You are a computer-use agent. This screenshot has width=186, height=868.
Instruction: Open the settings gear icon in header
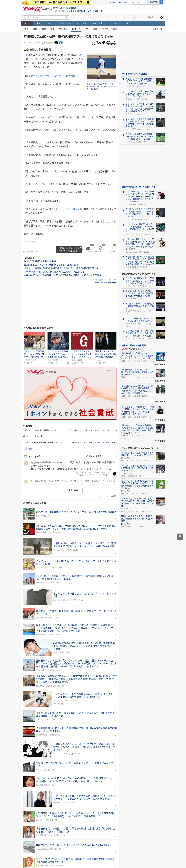click(161, 17)
